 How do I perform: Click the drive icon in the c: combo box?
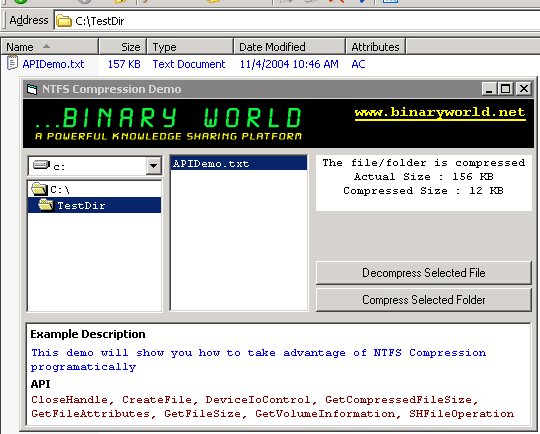click(x=42, y=165)
